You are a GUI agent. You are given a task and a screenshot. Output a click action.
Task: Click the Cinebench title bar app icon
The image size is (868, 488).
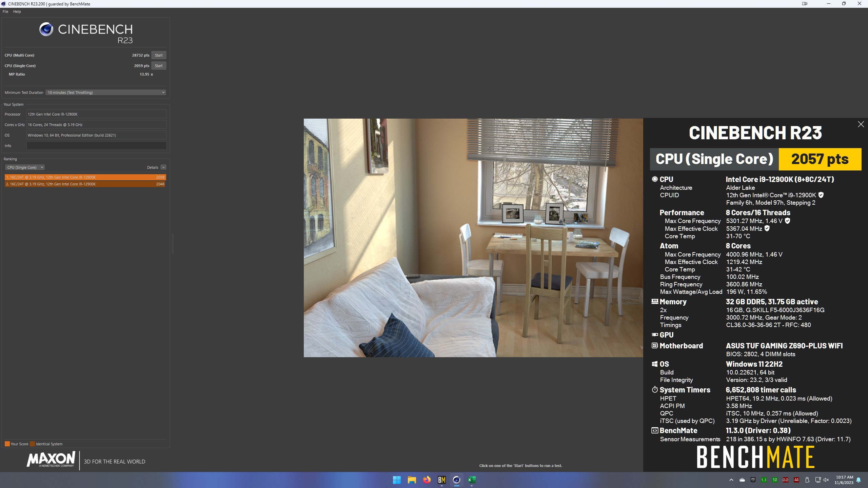pos(3,4)
